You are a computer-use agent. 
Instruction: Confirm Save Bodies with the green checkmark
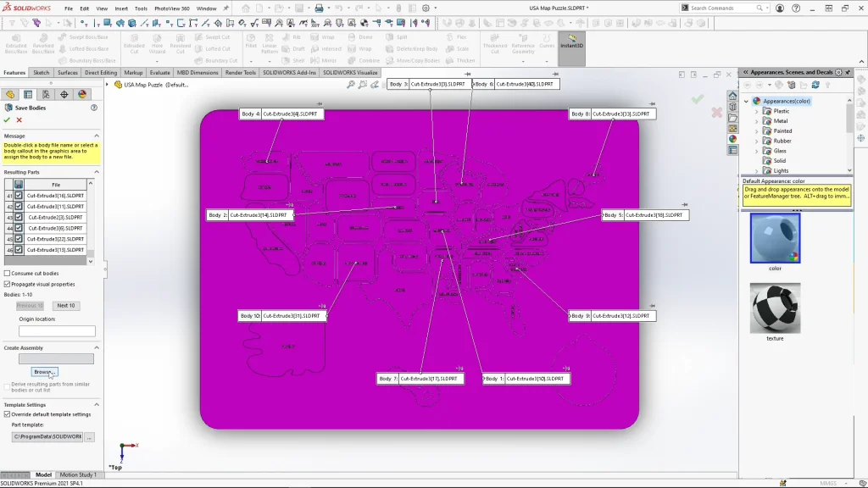pos(8,120)
